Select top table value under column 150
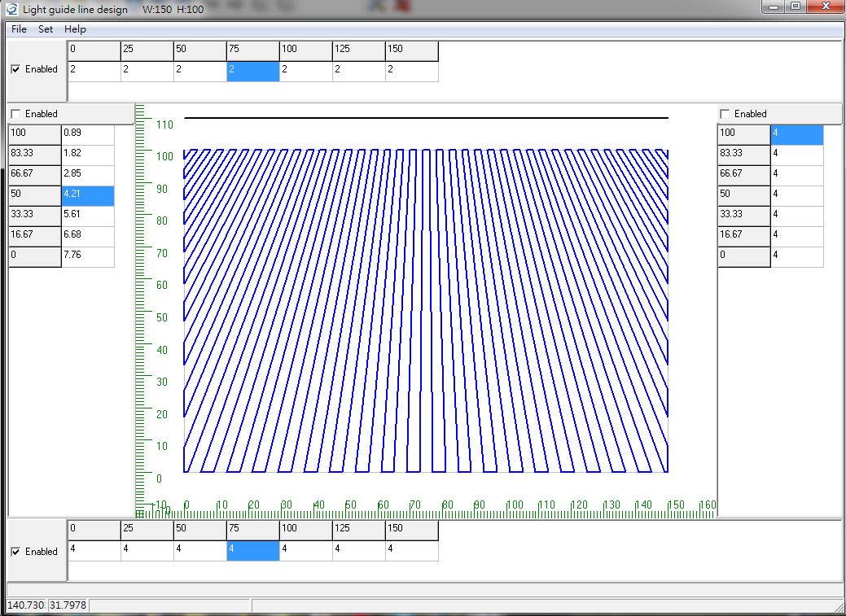846x616 pixels. click(412, 71)
